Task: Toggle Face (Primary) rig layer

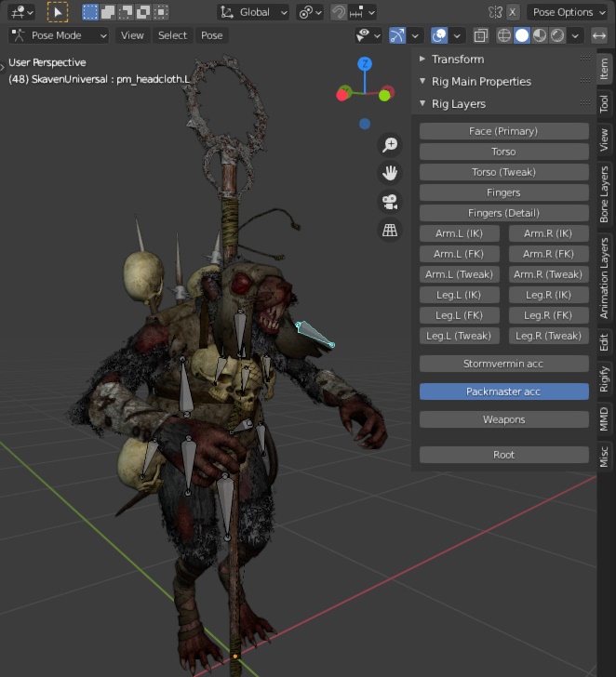Action: (503, 131)
